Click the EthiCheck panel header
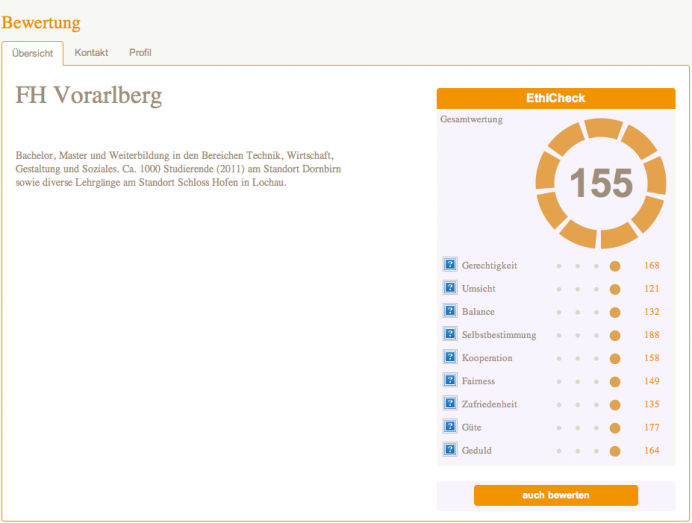This screenshot has height=523, width=692. [x=556, y=98]
